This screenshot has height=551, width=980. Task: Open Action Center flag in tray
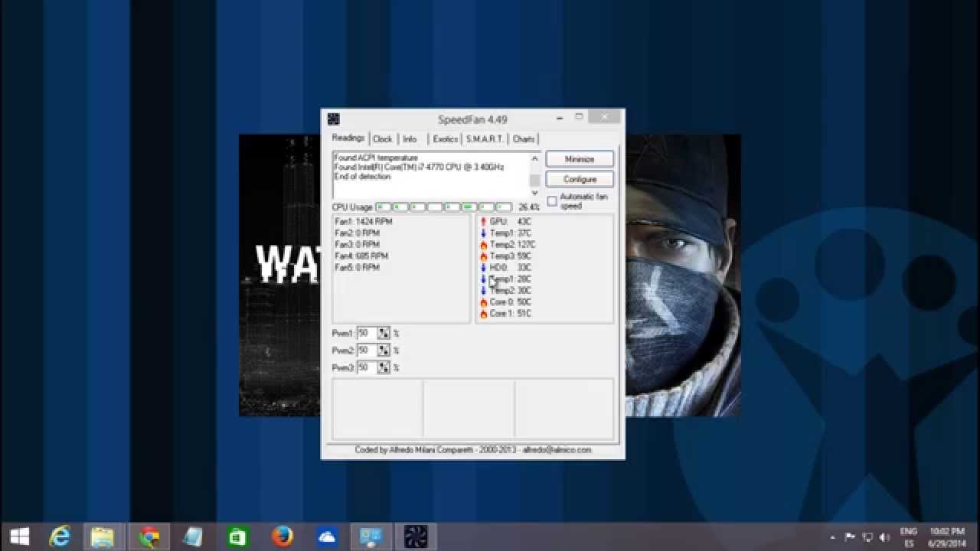[x=850, y=537]
